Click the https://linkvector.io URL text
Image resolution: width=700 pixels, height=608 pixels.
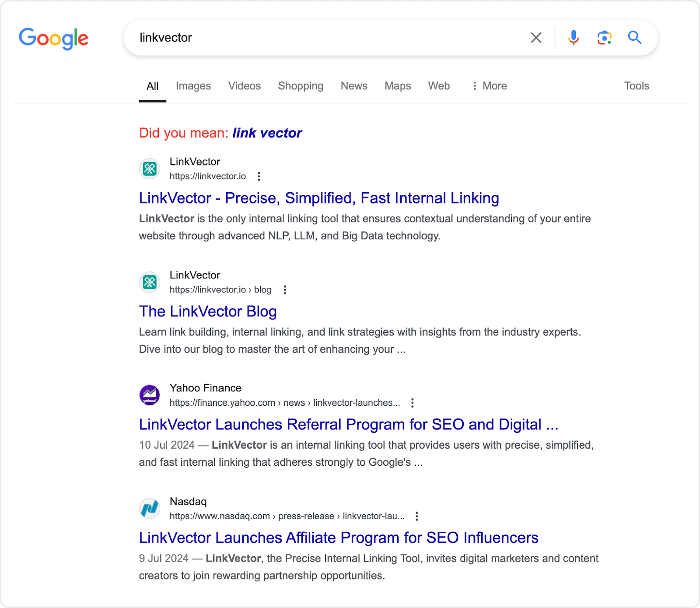pos(208,176)
